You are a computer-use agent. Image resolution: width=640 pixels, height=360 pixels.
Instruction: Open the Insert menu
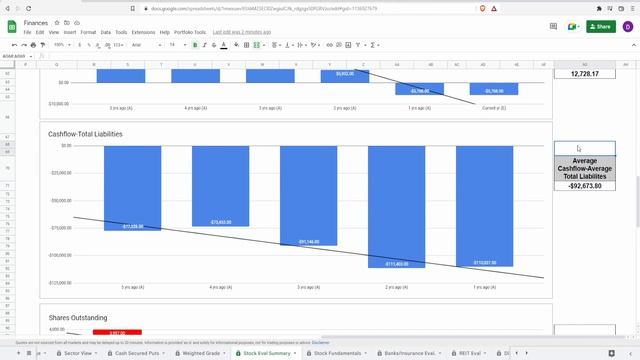point(70,32)
